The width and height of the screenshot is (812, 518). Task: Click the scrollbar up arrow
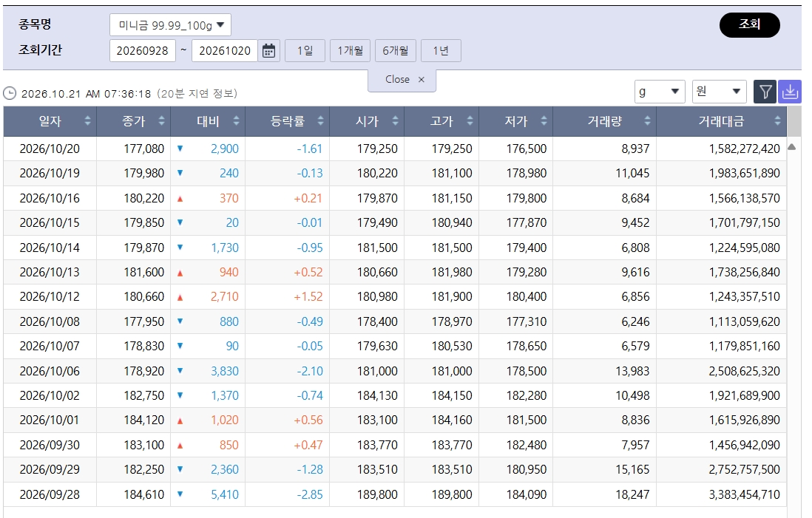[x=792, y=147]
